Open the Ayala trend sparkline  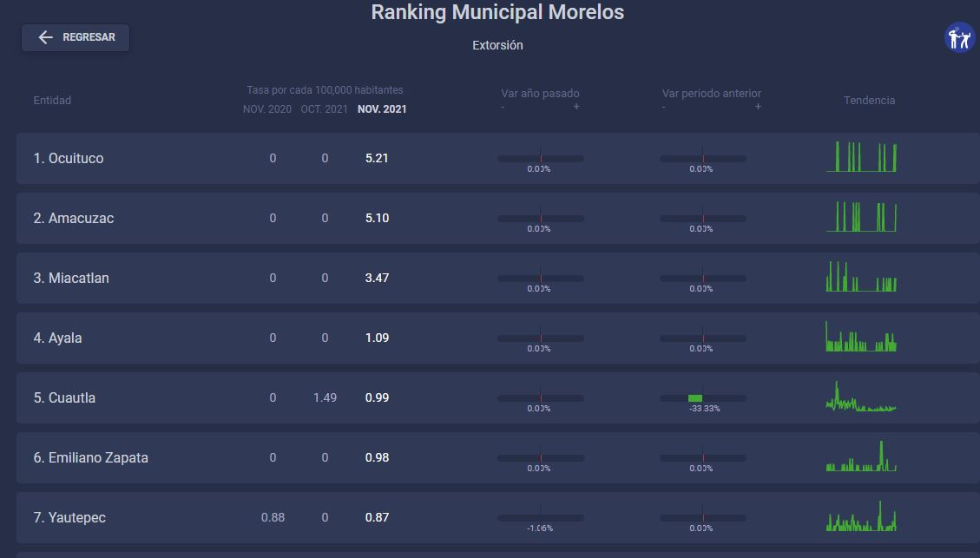861,337
